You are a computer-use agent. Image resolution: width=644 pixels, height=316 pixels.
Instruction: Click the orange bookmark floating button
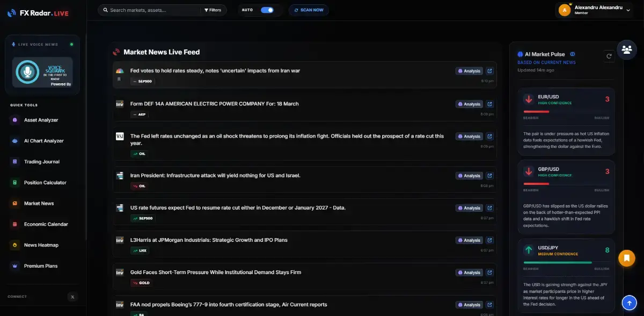pyautogui.click(x=627, y=258)
